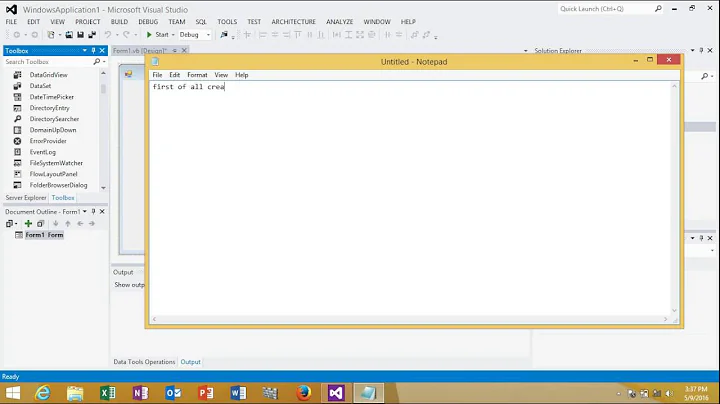Open Firefox from the taskbar
The height and width of the screenshot is (404, 720).
click(x=303, y=393)
